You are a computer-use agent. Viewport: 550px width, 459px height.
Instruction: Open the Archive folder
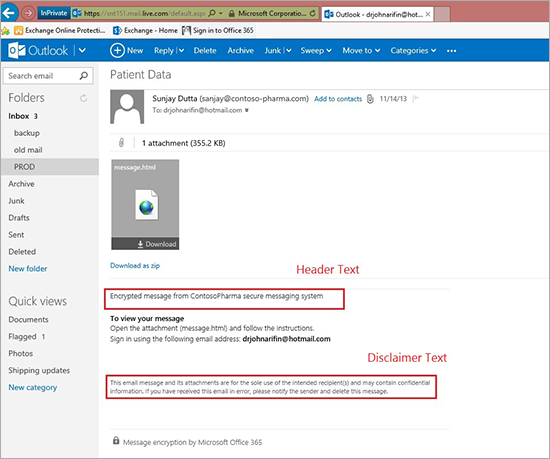point(21,184)
